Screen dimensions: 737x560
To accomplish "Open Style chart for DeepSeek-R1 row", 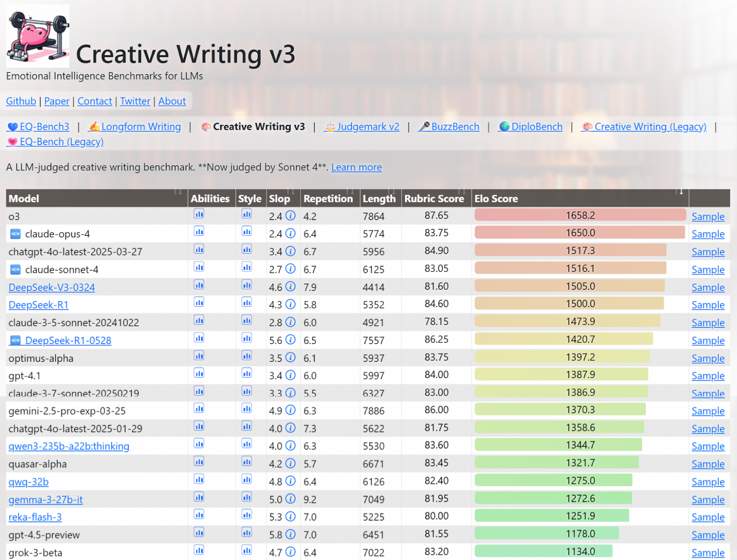I will [x=247, y=302].
